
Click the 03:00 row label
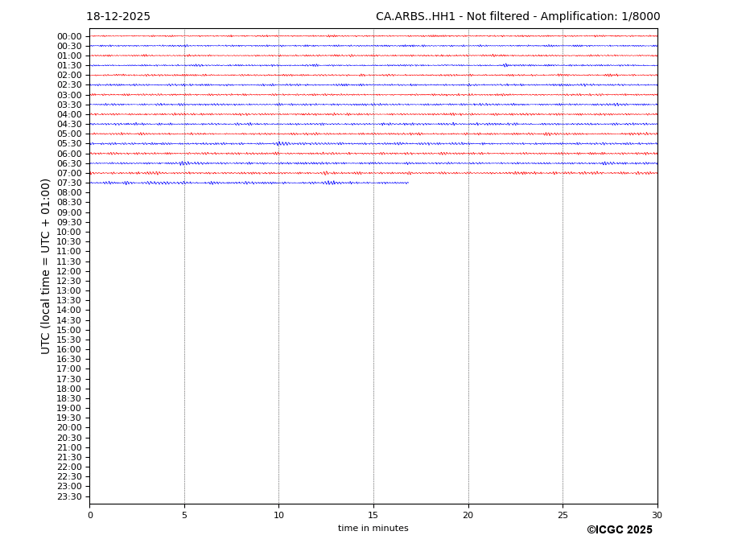point(69,95)
